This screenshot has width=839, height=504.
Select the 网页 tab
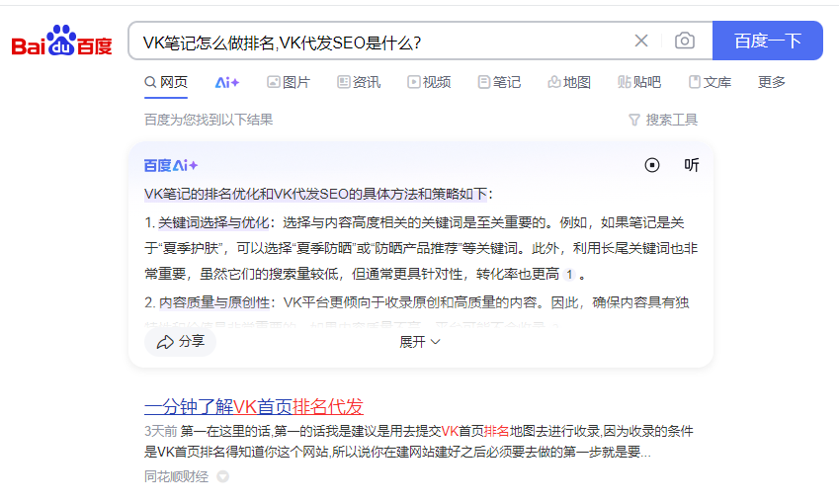pyautogui.click(x=166, y=82)
